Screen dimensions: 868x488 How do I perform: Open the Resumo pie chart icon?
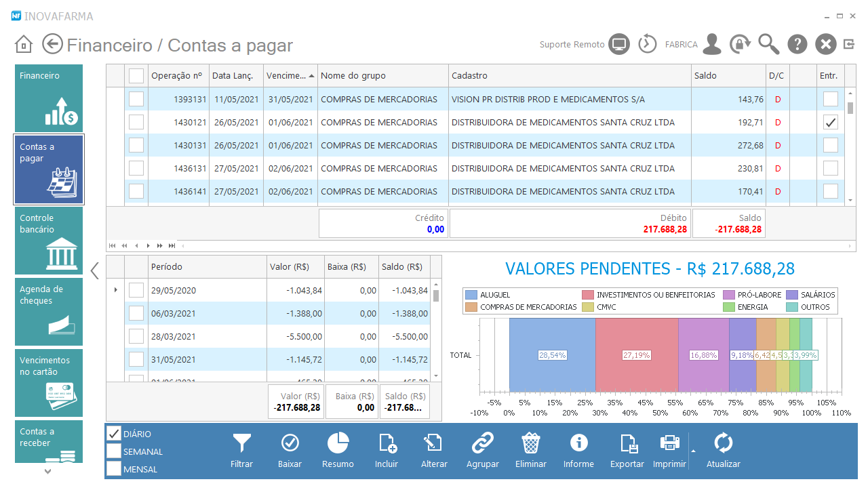coord(338,444)
